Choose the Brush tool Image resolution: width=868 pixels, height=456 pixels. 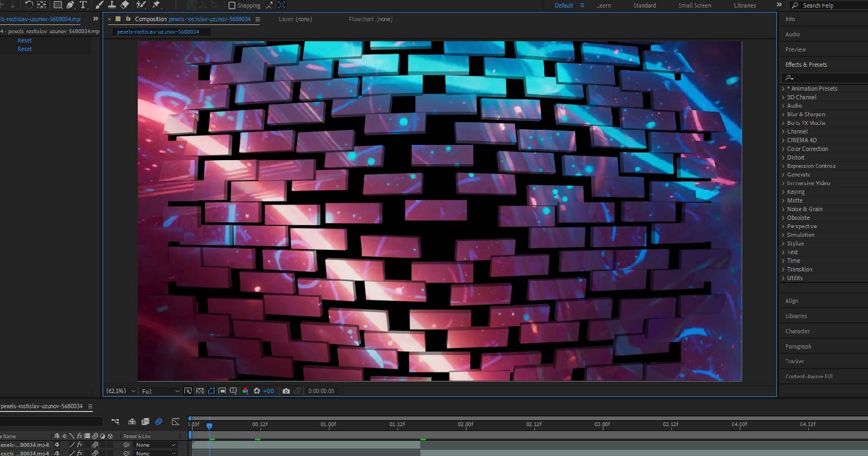pos(99,5)
